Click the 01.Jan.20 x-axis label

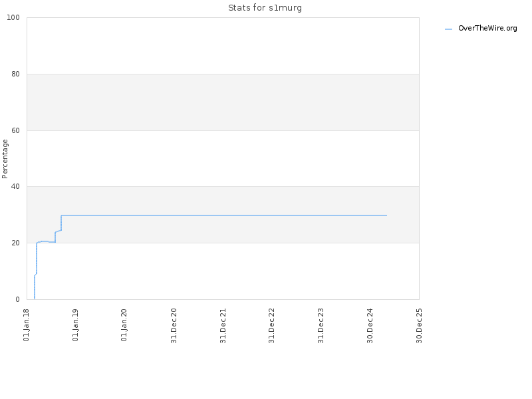[124, 325]
